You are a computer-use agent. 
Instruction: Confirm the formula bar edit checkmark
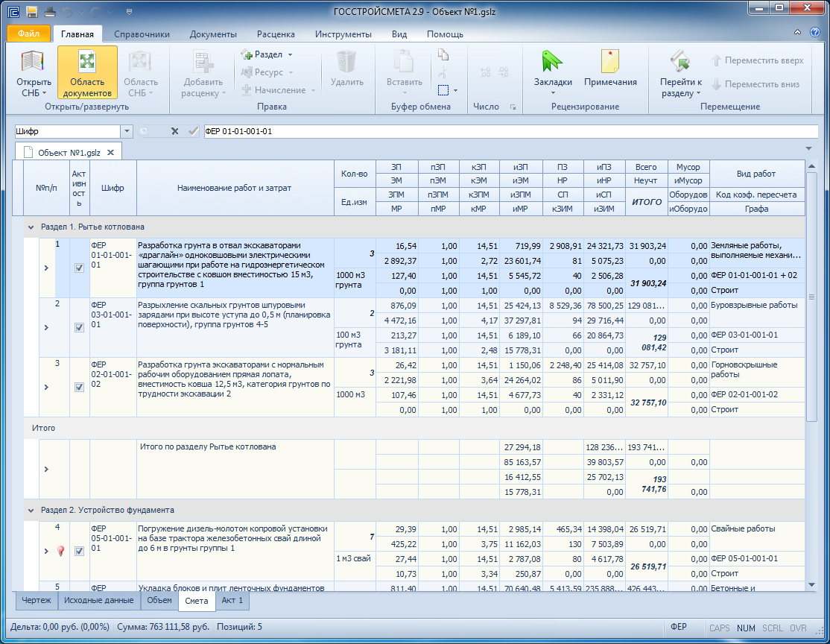click(193, 131)
